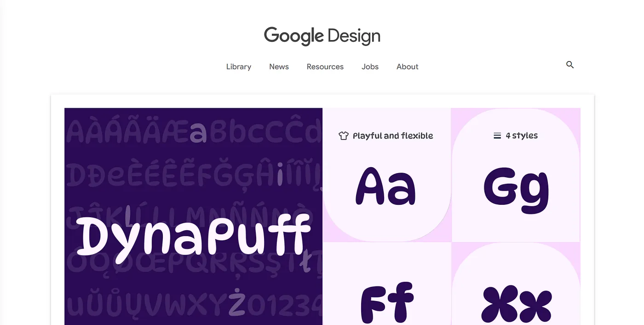This screenshot has width=644, height=325.
Task: Open the Resources page
Action: pyautogui.click(x=325, y=67)
